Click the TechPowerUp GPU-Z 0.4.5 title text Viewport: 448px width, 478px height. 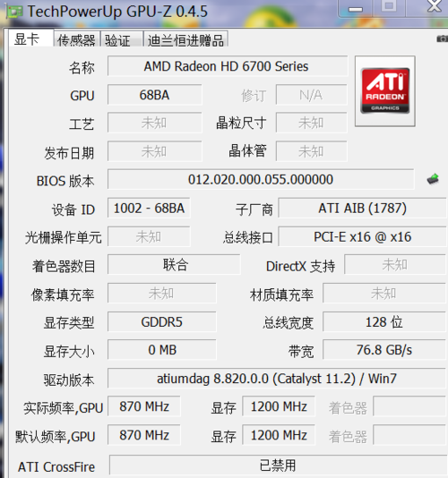117,12
